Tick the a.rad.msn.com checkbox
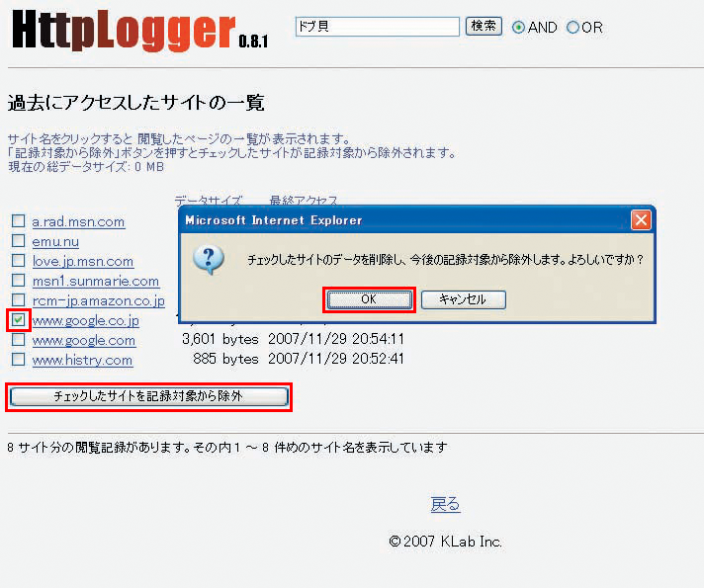Image resolution: width=704 pixels, height=588 pixels. [x=18, y=220]
